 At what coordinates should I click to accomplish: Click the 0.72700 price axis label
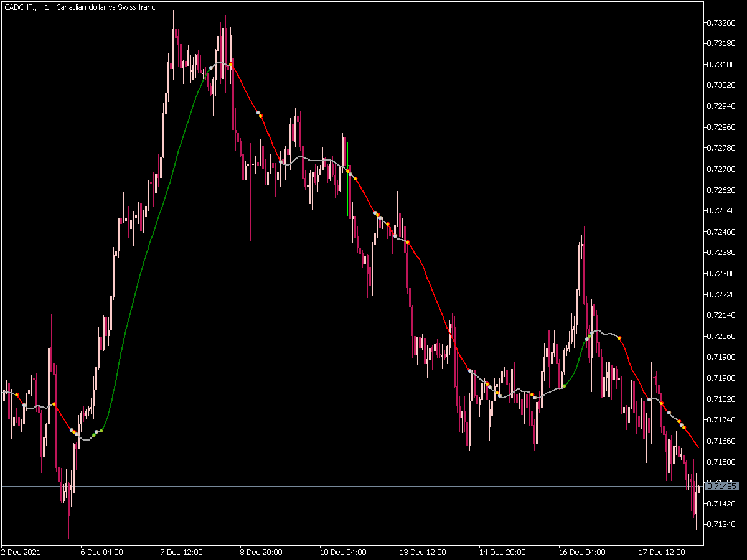pos(721,169)
